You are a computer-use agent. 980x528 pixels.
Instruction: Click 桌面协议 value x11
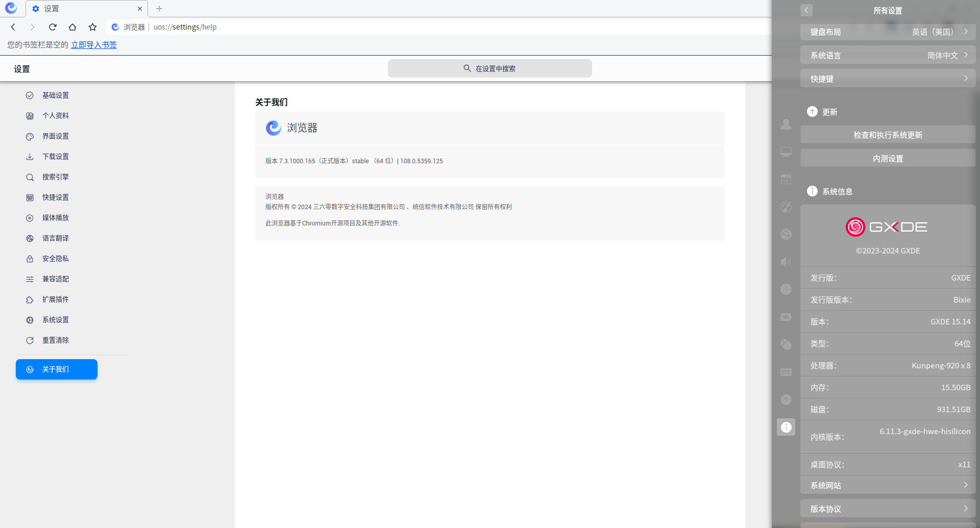coord(964,465)
